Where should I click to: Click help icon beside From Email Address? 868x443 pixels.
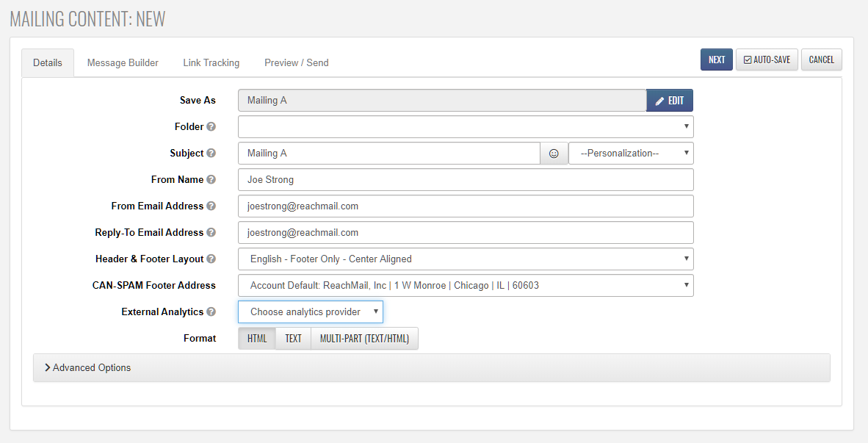(x=211, y=206)
